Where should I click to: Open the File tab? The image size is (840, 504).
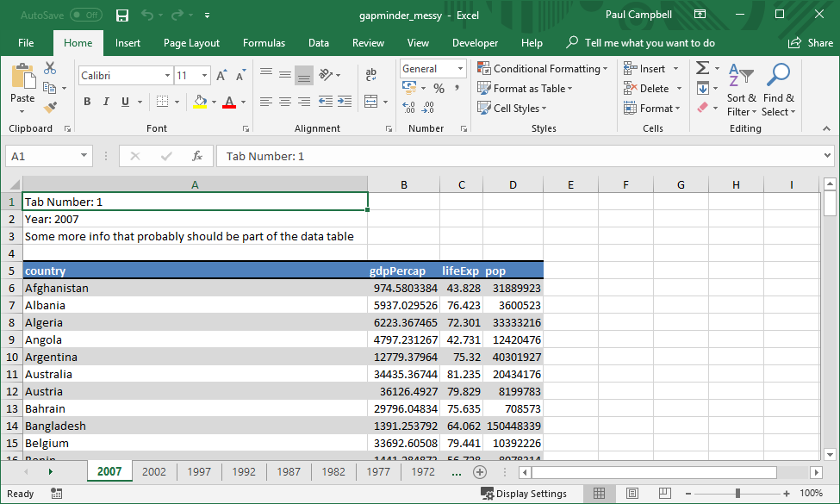tap(26, 43)
